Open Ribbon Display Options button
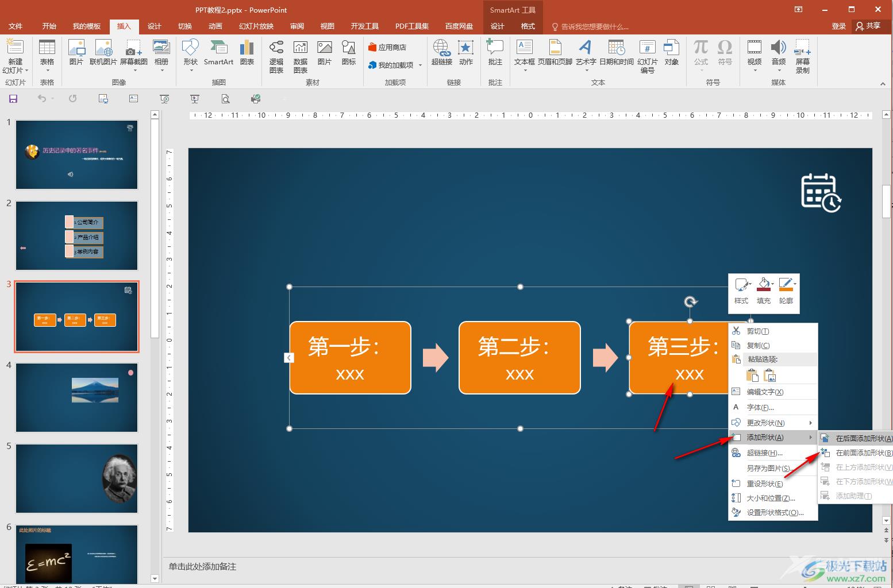 tap(799, 9)
